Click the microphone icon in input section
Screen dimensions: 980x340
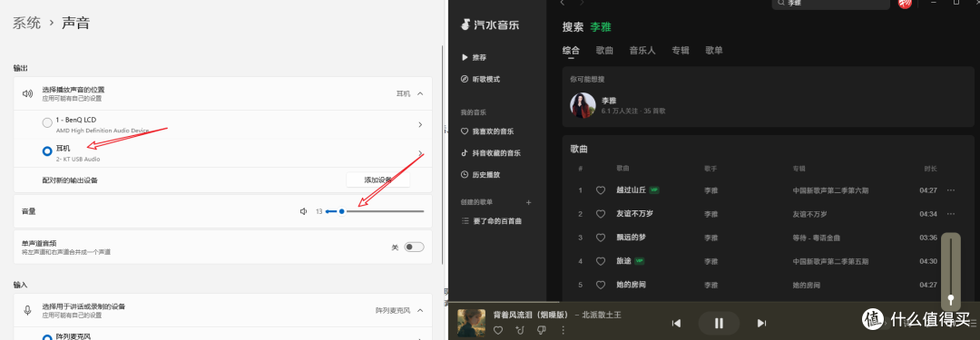(x=27, y=310)
